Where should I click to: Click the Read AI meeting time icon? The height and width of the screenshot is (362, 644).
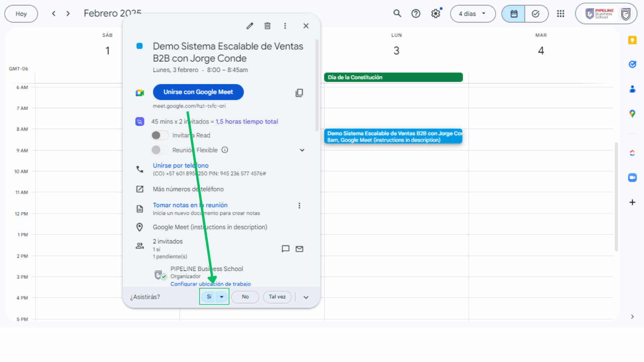coord(140,121)
